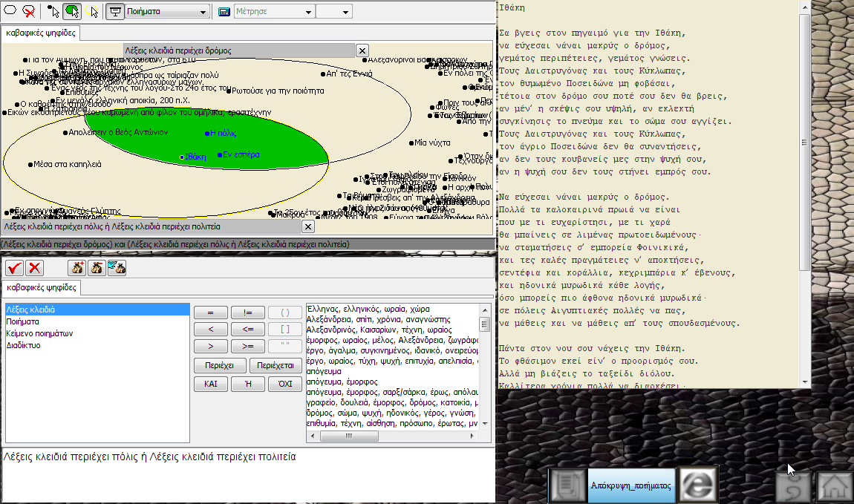Viewport: 854px width, 504px height.
Task: Click the poem panel scroll down arrow
Action: (x=804, y=382)
